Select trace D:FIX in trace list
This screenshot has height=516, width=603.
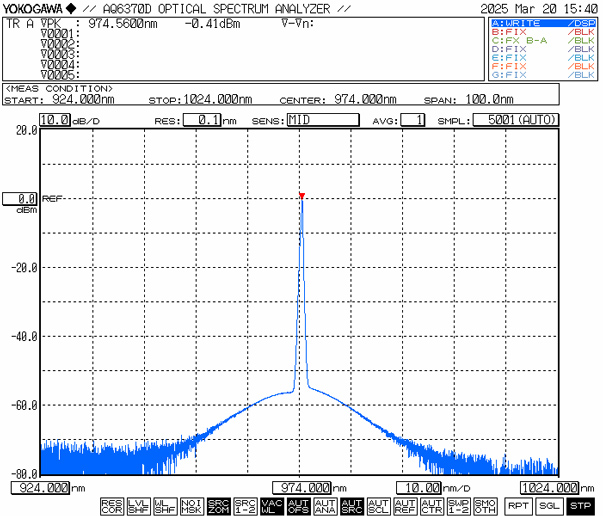click(543, 49)
